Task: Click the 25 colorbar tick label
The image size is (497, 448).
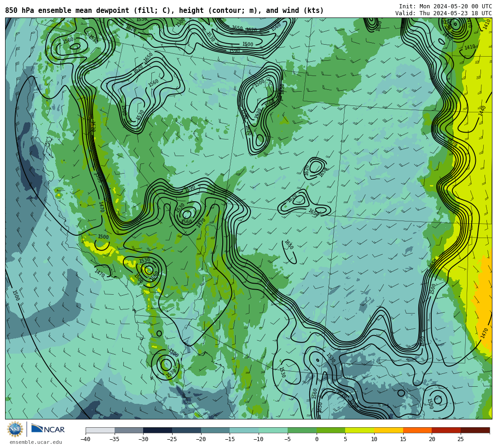Action: 461,439
